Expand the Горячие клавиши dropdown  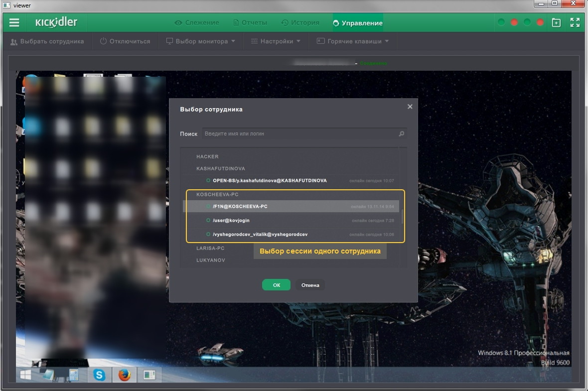(x=352, y=41)
